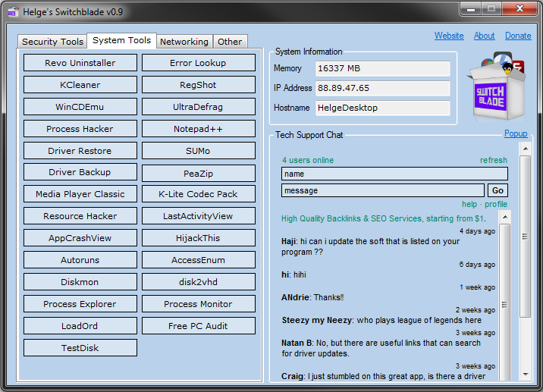Open K-Lite Codec Pack
Image resolution: width=543 pixels, height=392 pixels.
198,194
